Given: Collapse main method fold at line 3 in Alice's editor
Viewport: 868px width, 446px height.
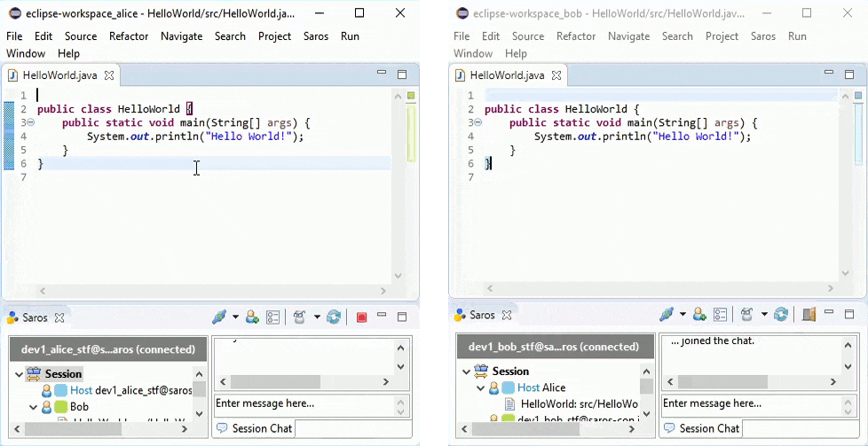Looking at the screenshot, I should [x=31, y=123].
